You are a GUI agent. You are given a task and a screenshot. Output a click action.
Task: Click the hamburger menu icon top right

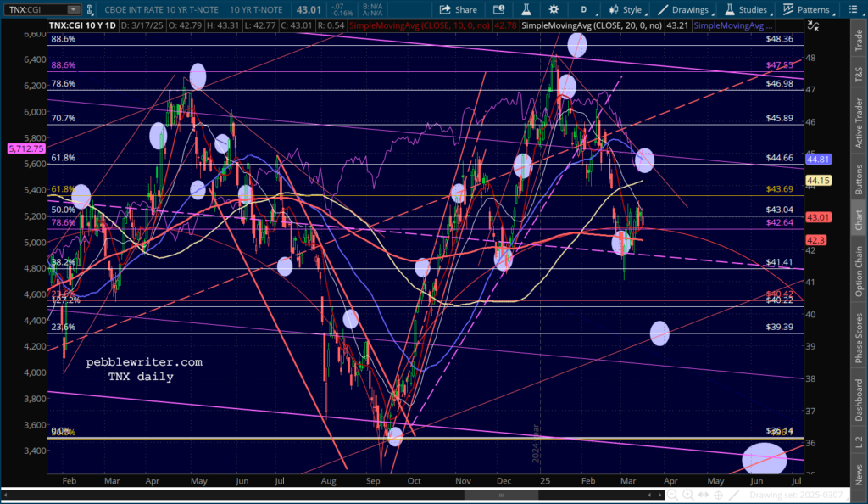pos(858,9)
